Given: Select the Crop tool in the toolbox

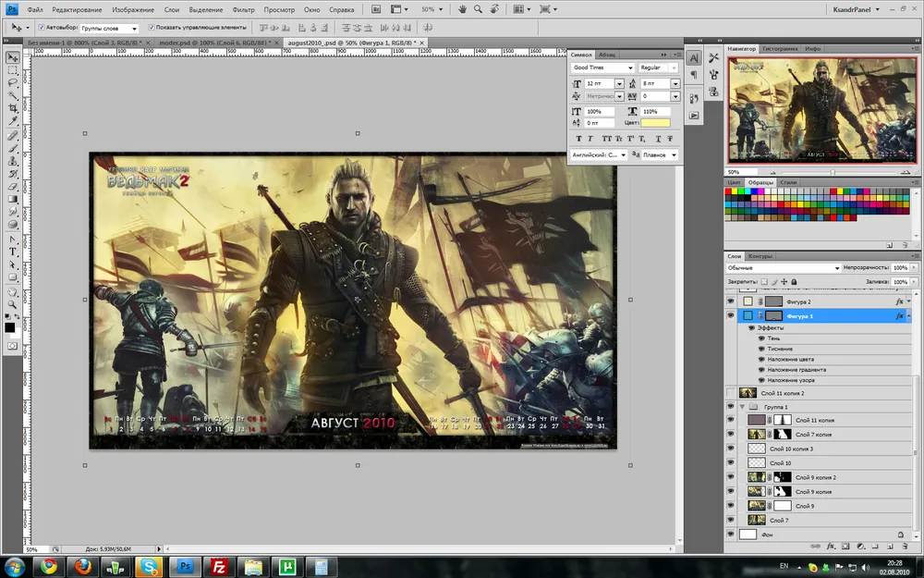Looking at the screenshot, I should [13, 108].
